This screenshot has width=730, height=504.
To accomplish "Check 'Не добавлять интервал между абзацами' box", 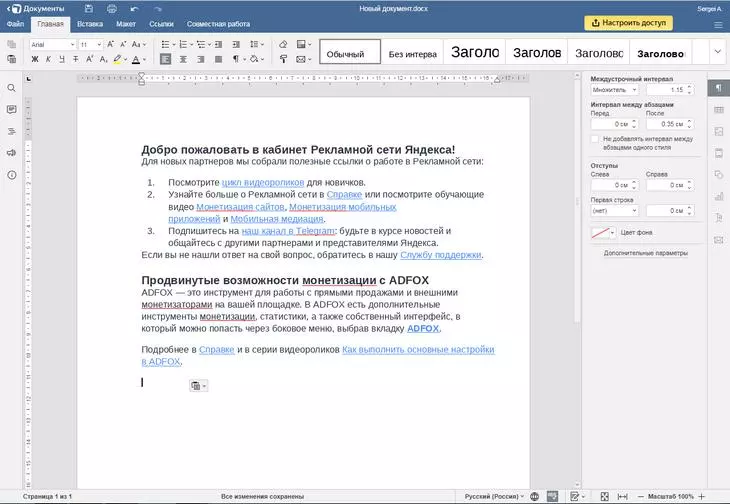I will coord(595,139).
